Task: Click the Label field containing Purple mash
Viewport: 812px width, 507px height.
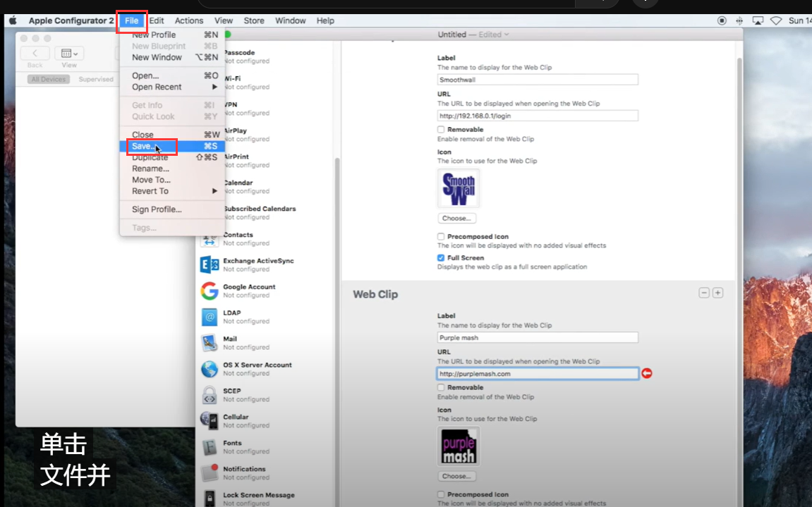Action: coord(538,338)
